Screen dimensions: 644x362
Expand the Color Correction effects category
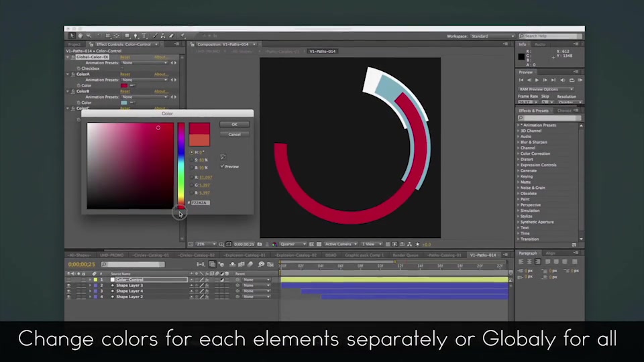pos(519,154)
